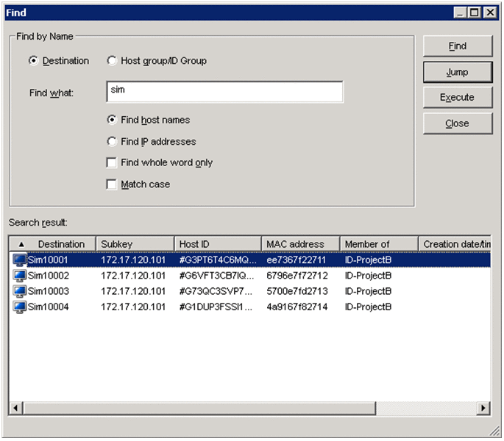Sort results by Host ID column
The image size is (504, 441).
pos(217,244)
